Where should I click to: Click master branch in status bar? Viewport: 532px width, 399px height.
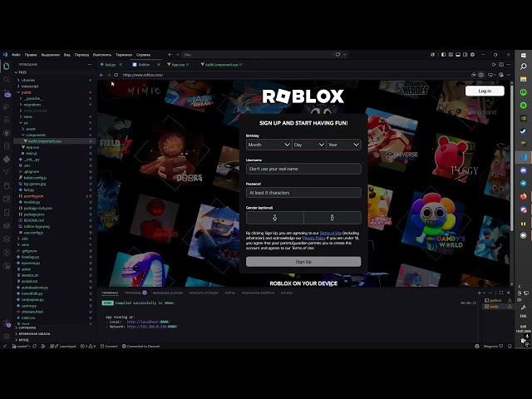point(22,346)
